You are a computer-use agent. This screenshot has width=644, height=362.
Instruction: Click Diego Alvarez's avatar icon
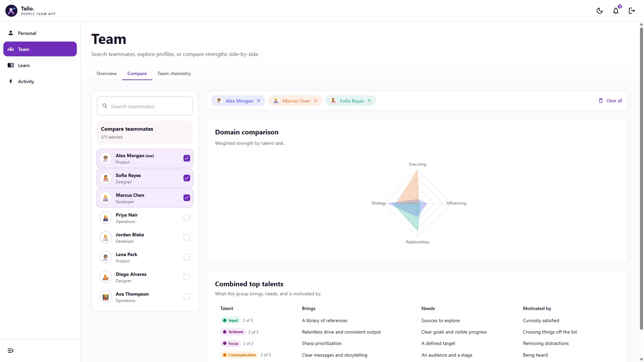coord(106,277)
